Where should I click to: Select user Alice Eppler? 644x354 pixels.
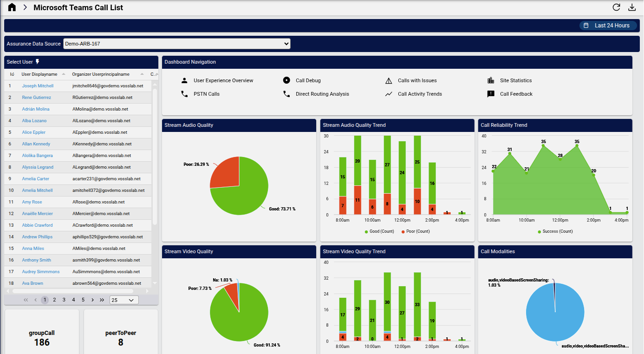point(33,132)
